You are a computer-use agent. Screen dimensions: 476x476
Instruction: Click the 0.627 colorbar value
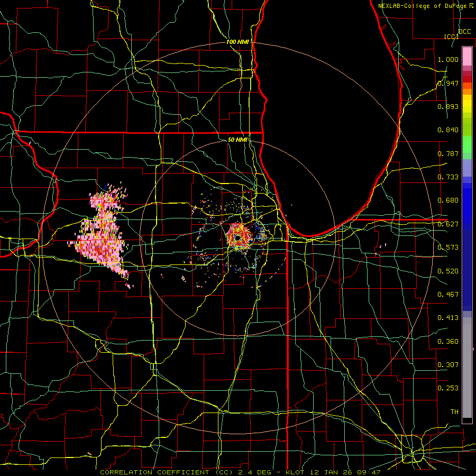pyautogui.click(x=448, y=224)
